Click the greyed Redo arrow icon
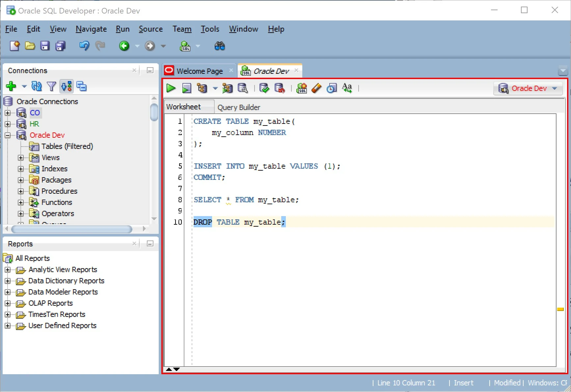 100,46
